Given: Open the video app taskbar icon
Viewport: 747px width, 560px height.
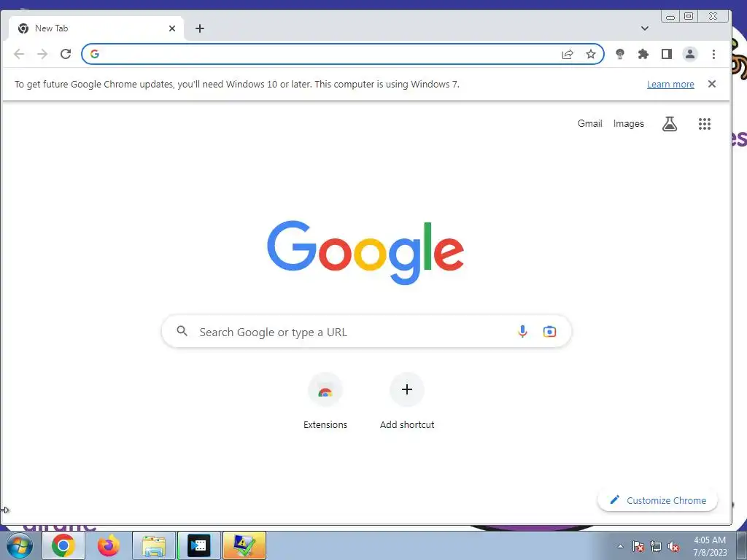Looking at the screenshot, I should point(198,545).
